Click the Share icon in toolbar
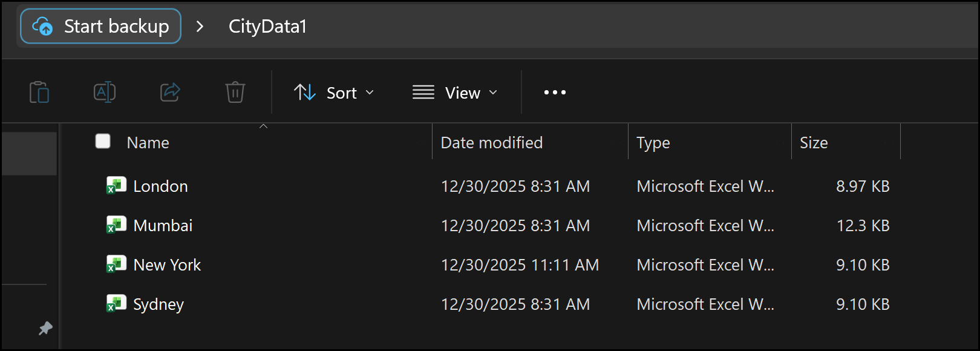980x351 pixels. pyautogui.click(x=170, y=93)
